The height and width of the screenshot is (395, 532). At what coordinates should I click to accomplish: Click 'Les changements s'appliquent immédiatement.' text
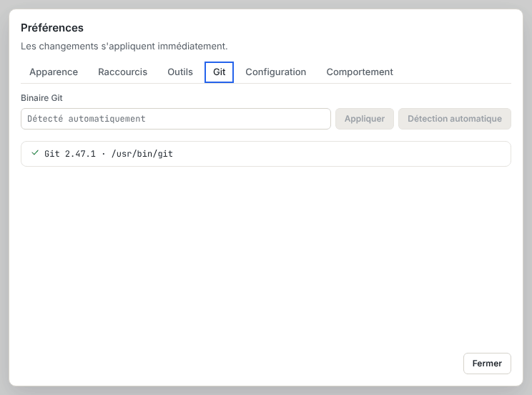pos(124,47)
